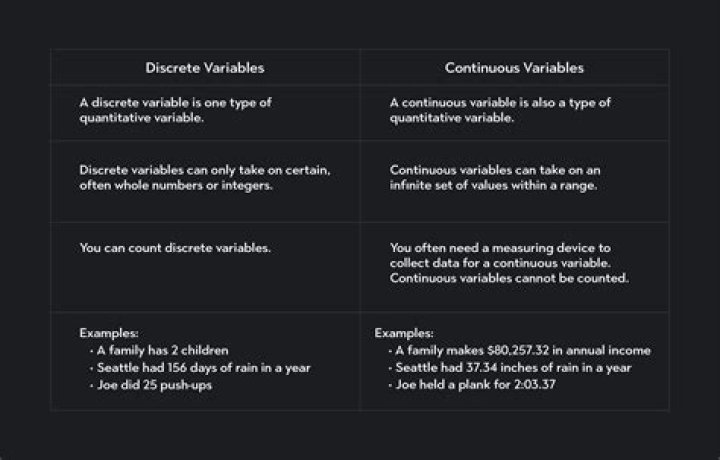Select the 'A discrete variable is one type' definition
Viewport: 720px width, 460px height.
pos(175,109)
